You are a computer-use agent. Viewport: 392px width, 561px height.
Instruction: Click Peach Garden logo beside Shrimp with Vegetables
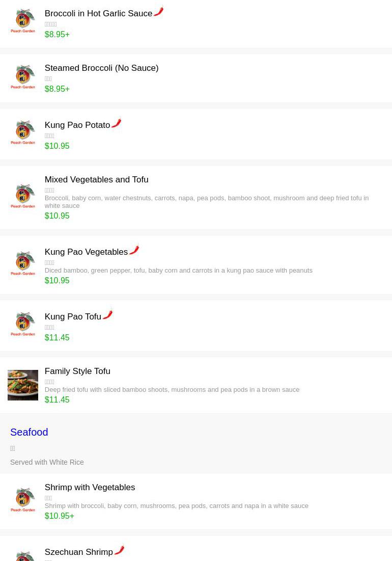tap(23, 500)
